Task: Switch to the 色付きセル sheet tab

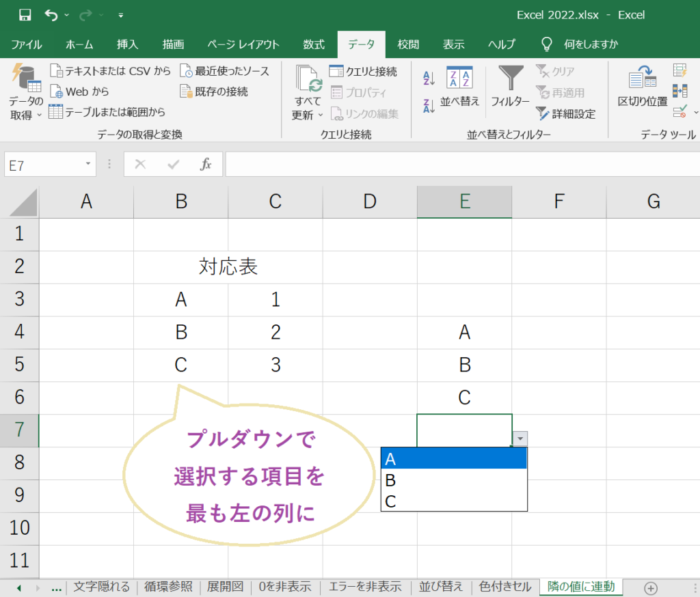Action: [x=505, y=587]
